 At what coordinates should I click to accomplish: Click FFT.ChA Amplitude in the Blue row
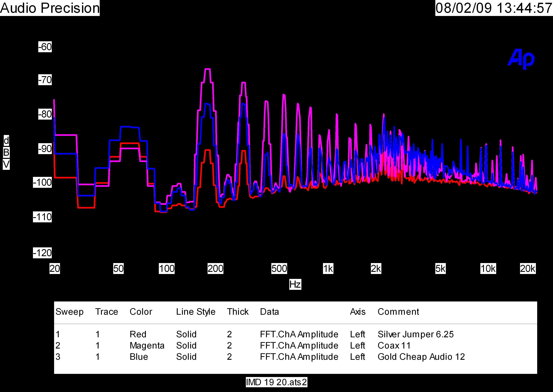pyautogui.click(x=299, y=357)
